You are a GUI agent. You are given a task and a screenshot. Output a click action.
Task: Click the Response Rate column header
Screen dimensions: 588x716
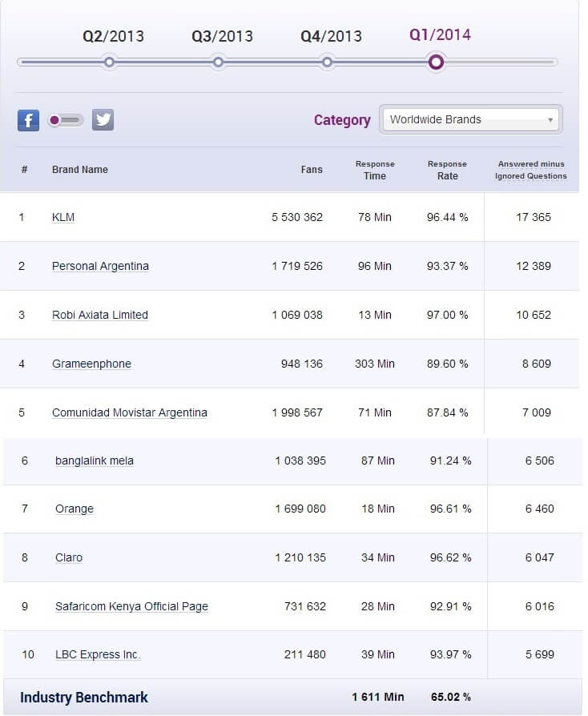447,170
